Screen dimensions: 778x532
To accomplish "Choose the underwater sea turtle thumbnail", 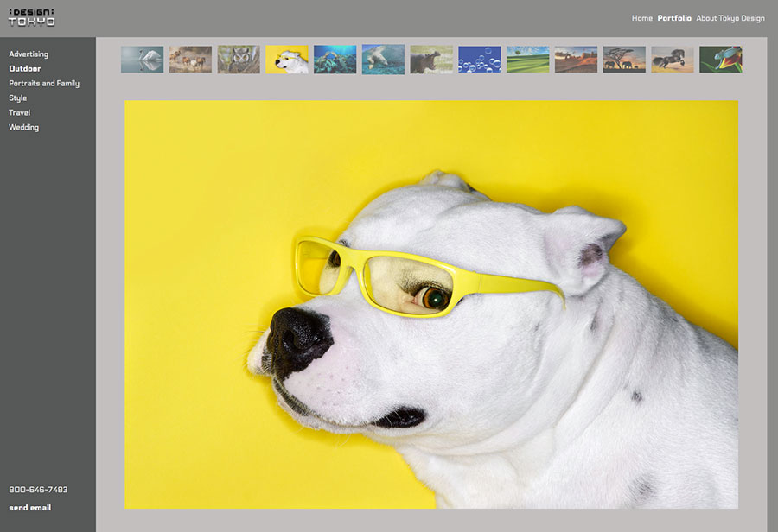I will (x=335, y=60).
